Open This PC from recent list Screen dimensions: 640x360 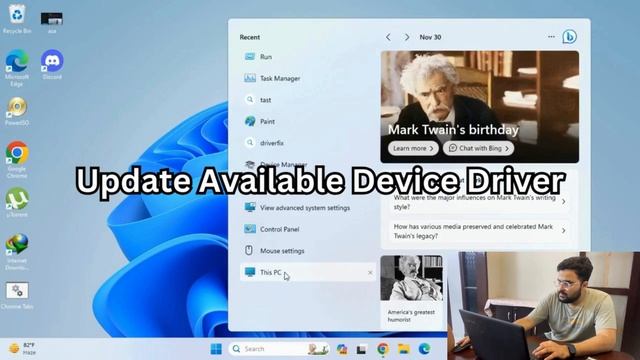308,272
